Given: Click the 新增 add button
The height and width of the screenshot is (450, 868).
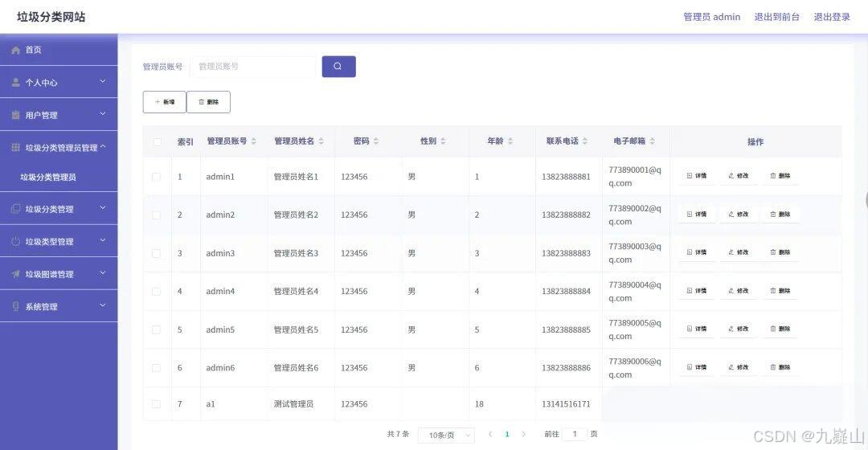Looking at the screenshot, I should pyautogui.click(x=165, y=102).
